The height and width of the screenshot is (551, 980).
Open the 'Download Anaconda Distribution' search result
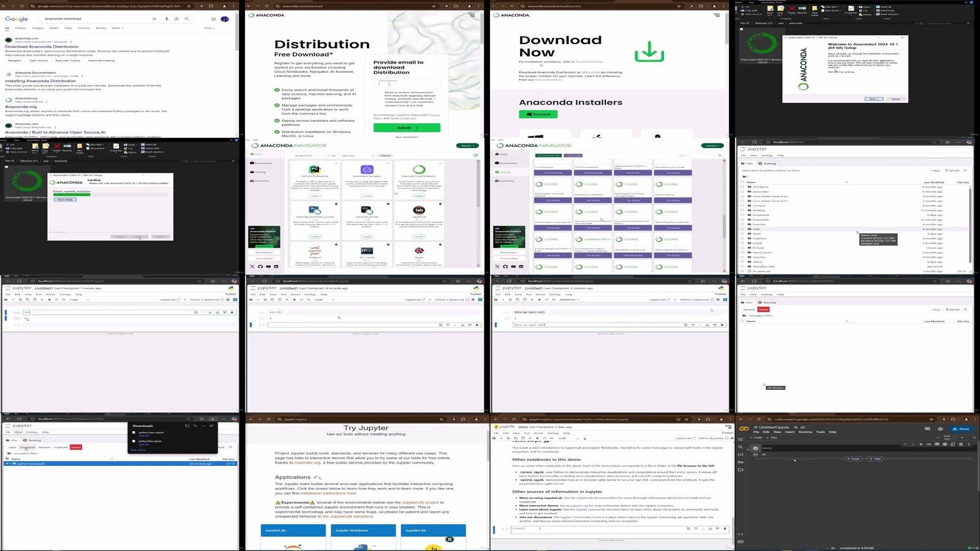(x=42, y=47)
